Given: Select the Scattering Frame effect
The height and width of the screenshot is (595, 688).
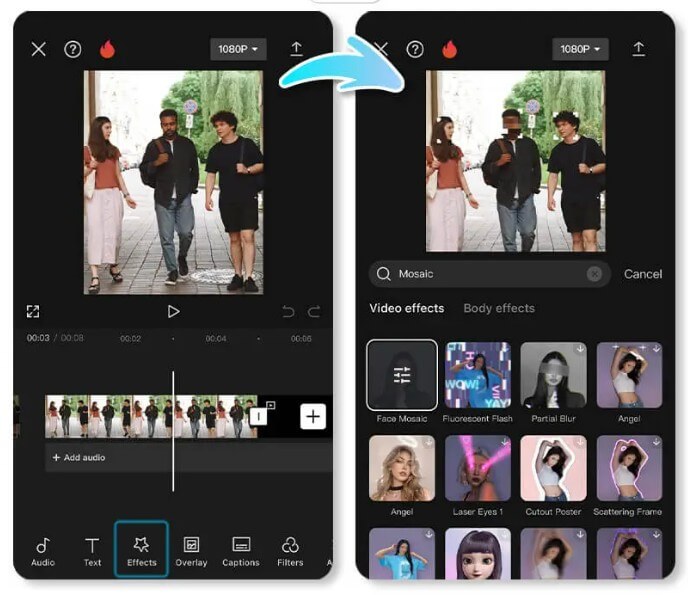Looking at the screenshot, I should coord(629,468).
